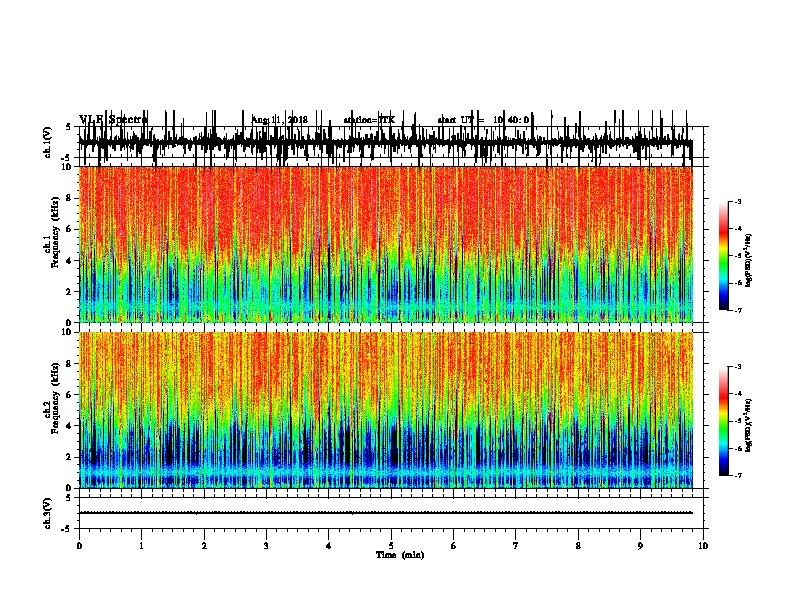Click the "-4" label on ch.2 colorbar
Image resolution: width=792 pixels, height=612 pixels.
click(x=737, y=394)
